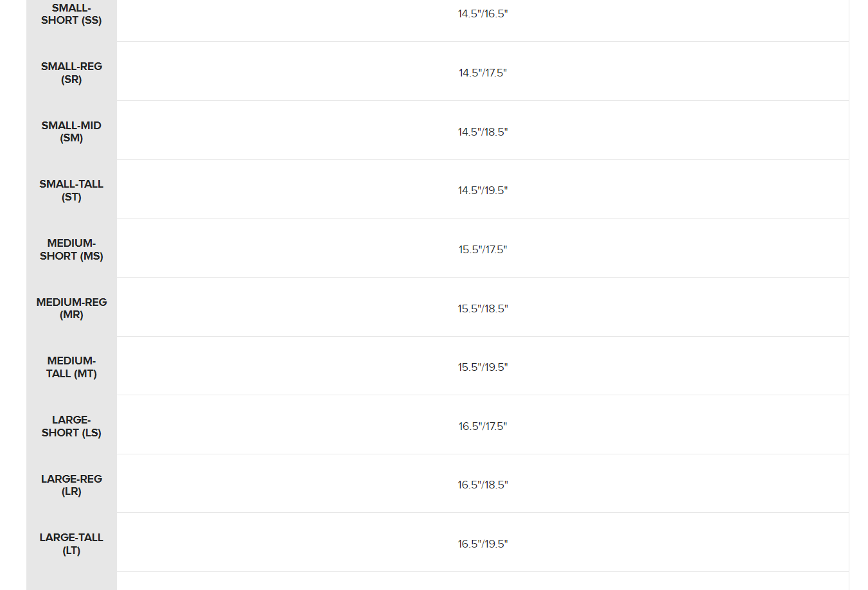This screenshot has height=590, width=868.
Task: Select the 16.5"/17.5" measurement cell
Action: tap(483, 426)
